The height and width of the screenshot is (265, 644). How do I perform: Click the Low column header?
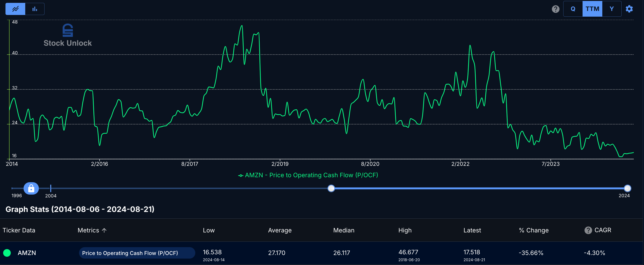(x=209, y=230)
